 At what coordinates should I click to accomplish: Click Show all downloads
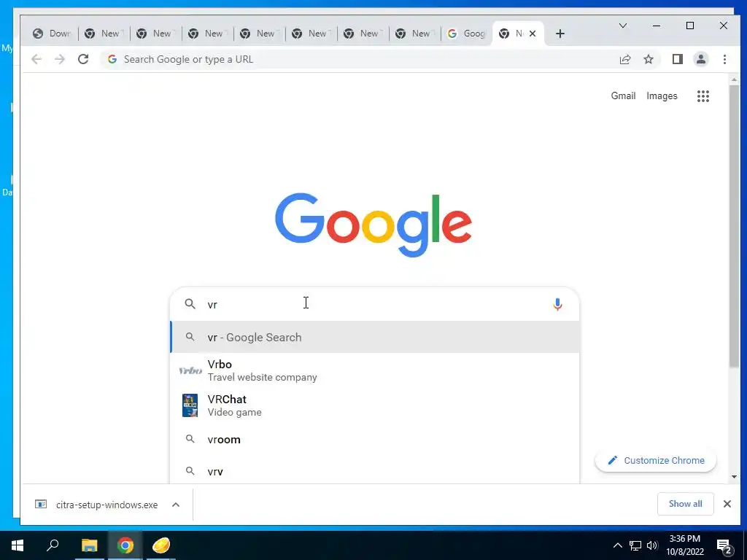coord(685,504)
